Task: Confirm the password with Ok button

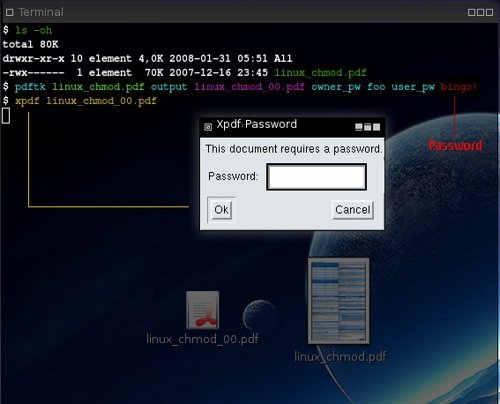Action: pos(222,210)
